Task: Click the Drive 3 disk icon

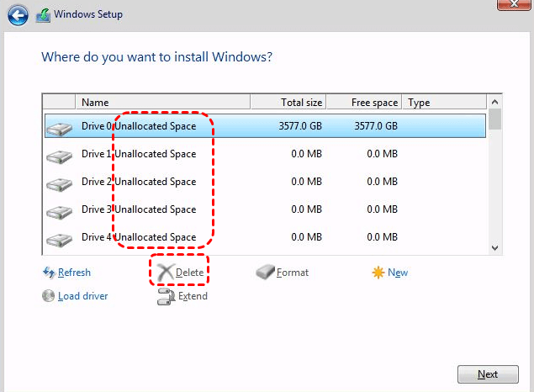Action: [x=59, y=212]
